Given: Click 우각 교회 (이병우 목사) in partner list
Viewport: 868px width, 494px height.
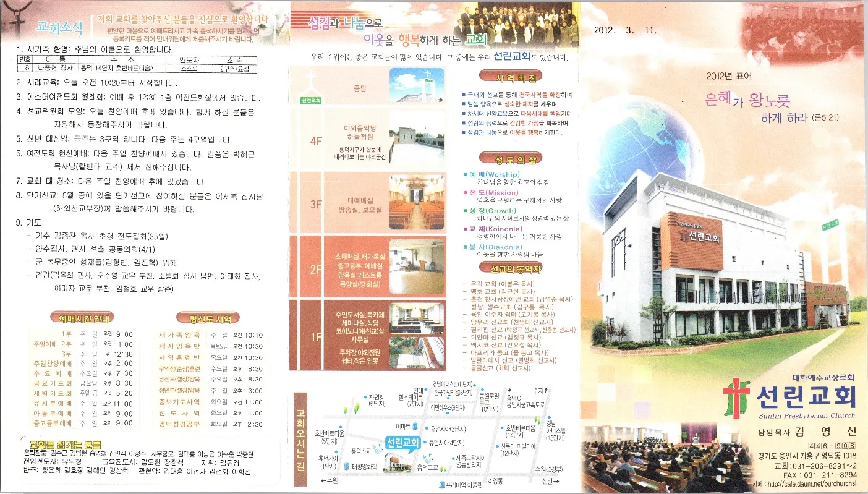Looking at the screenshot, I should click(500, 284).
